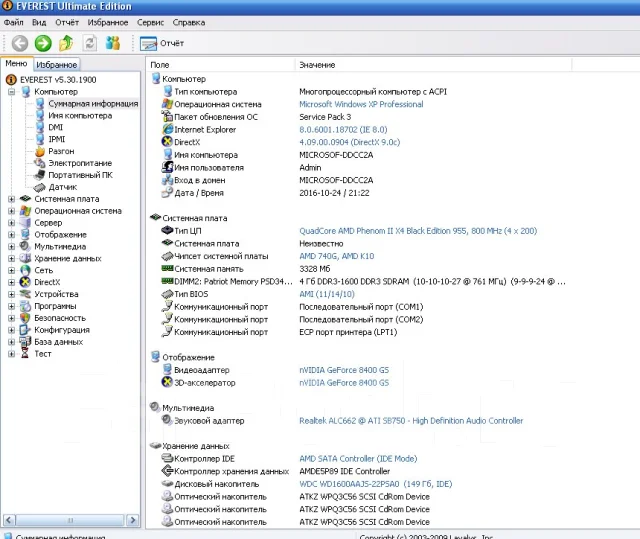640x539 pixels.
Task: Select the Имя компьютера tree item
Action: tap(80, 115)
